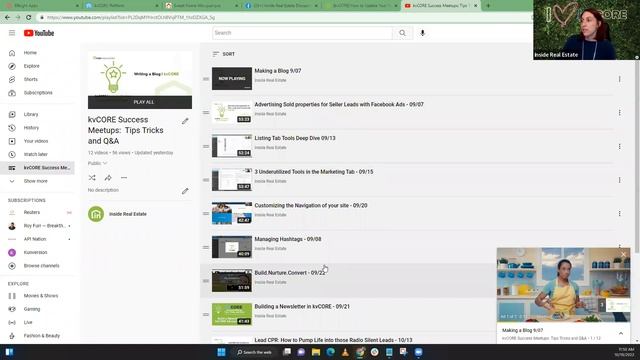Viewport: 640px width, 360px height.
Task: Open the Public visibility dropdown
Action: (97, 163)
